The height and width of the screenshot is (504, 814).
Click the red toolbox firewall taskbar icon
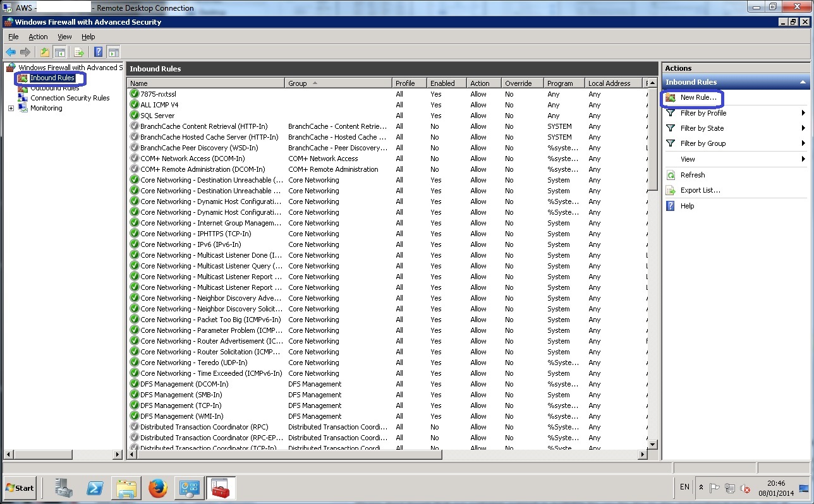pyautogui.click(x=221, y=488)
